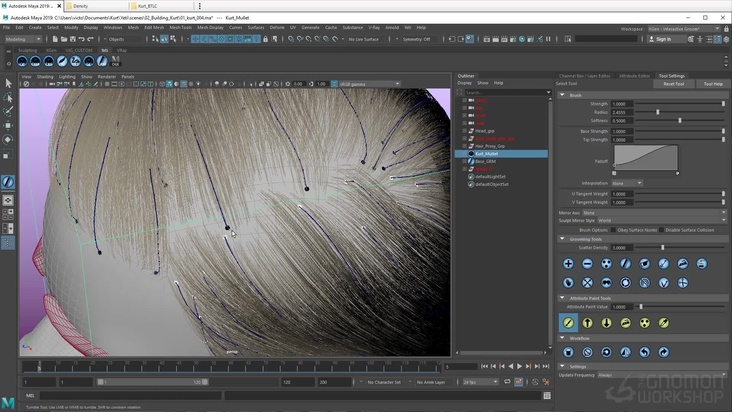Click the Radius slider track

coord(679,112)
